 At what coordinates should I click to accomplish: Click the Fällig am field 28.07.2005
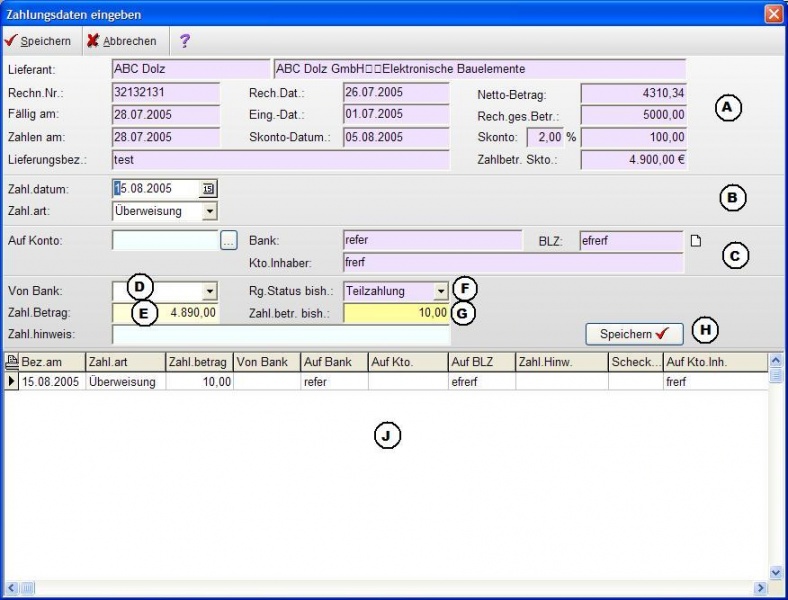tap(166, 115)
